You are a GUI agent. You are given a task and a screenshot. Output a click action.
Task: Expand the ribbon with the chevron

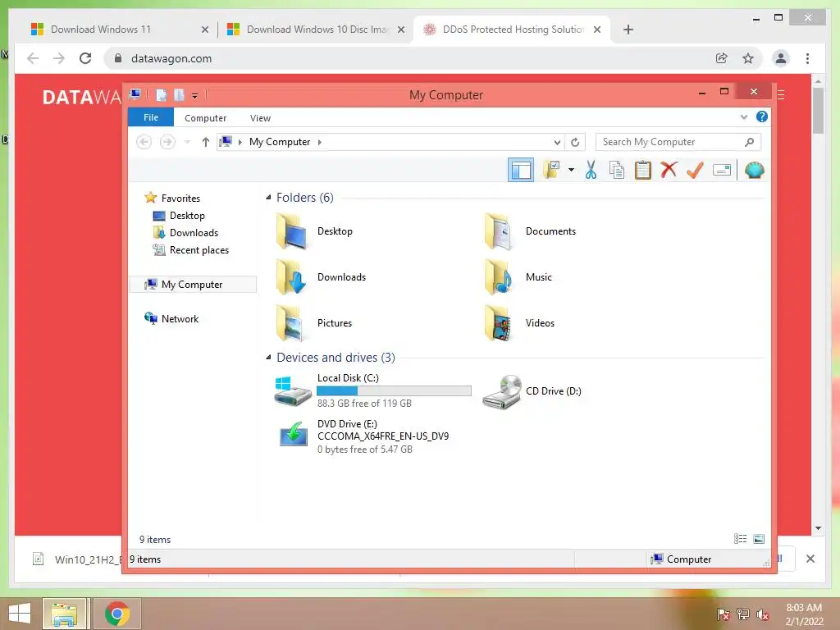(x=743, y=117)
